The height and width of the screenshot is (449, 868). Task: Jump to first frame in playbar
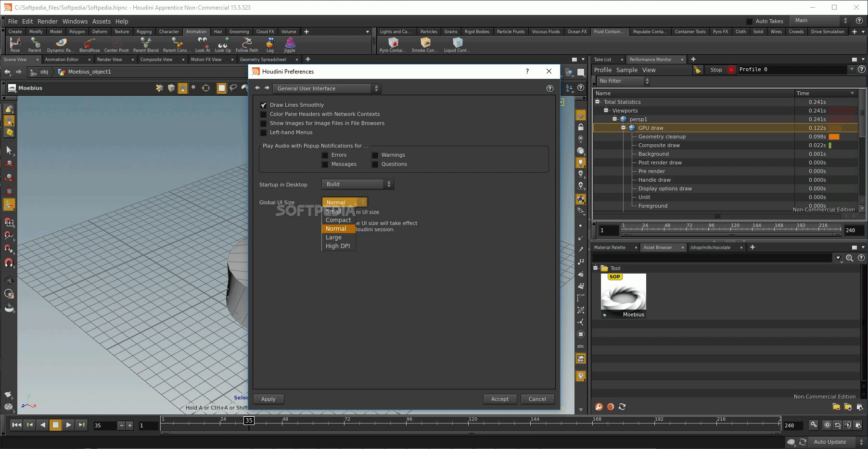[16, 425]
